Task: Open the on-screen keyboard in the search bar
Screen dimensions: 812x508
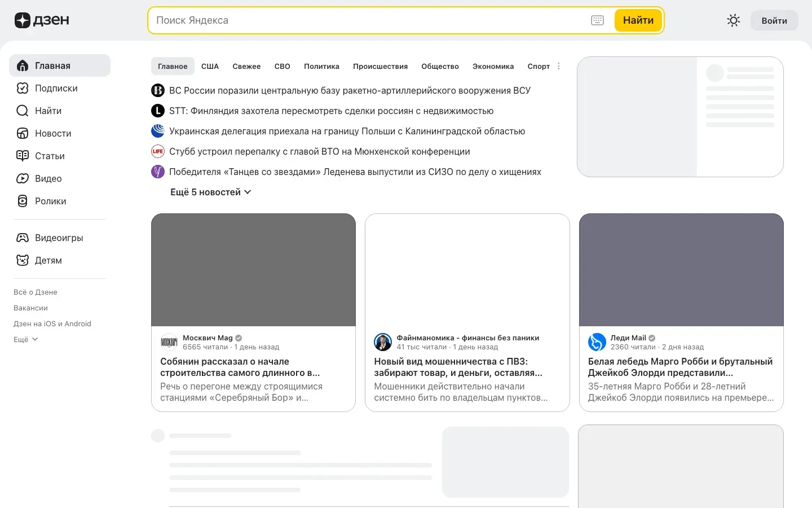Action: click(x=597, y=20)
